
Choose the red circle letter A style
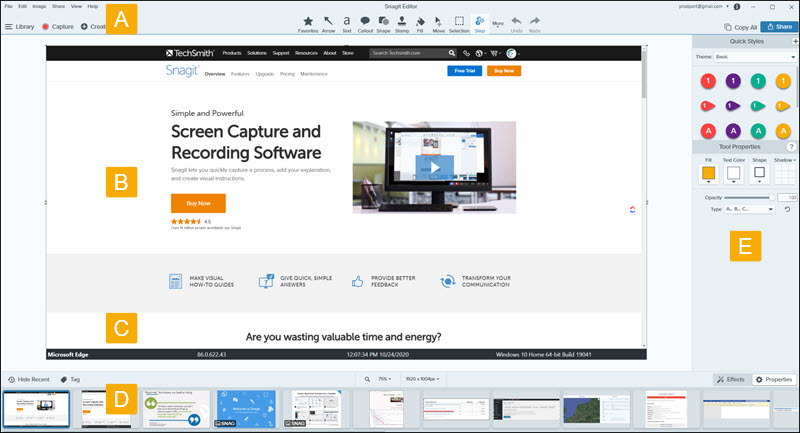(708, 131)
